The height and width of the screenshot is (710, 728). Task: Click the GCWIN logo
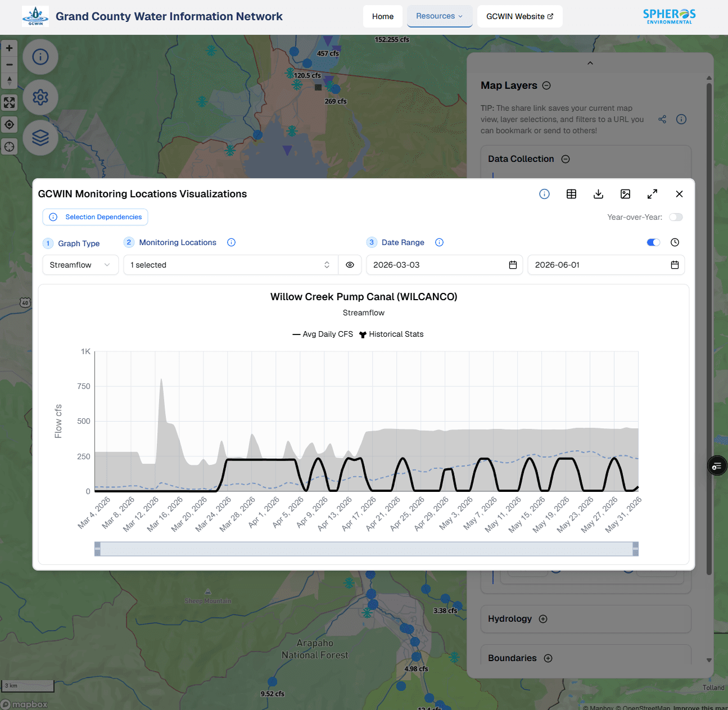[x=35, y=16]
